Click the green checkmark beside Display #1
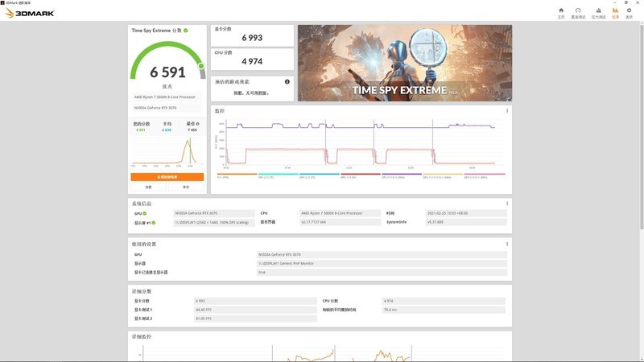Viewport: 644px width, 362px height. pyautogui.click(x=154, y=223)
